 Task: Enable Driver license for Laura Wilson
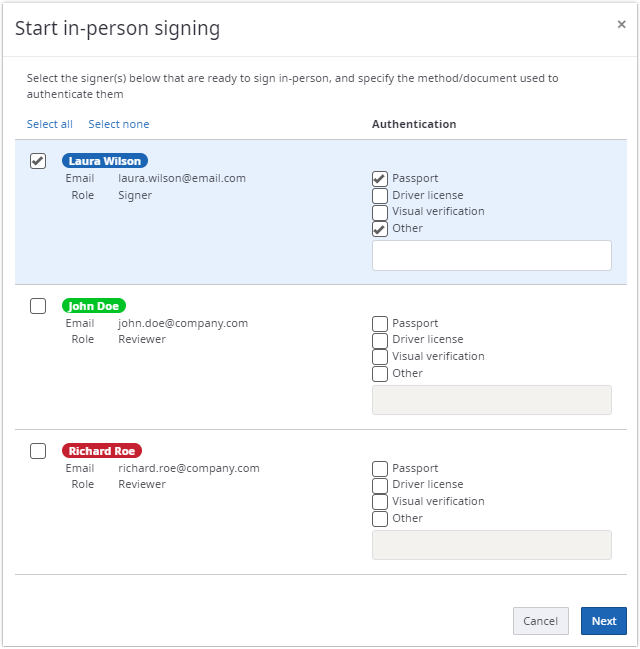tap(380, 196)
